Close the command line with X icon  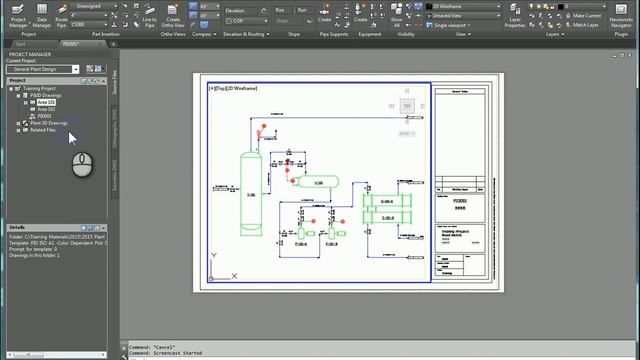click(x=124, y=349)
